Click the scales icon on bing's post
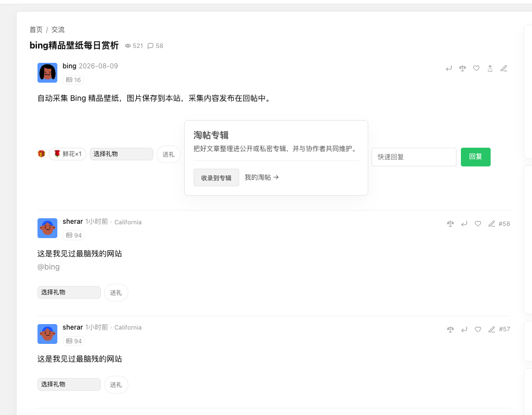The width and height of the screenshot is (532, 415). coord(463,68)
